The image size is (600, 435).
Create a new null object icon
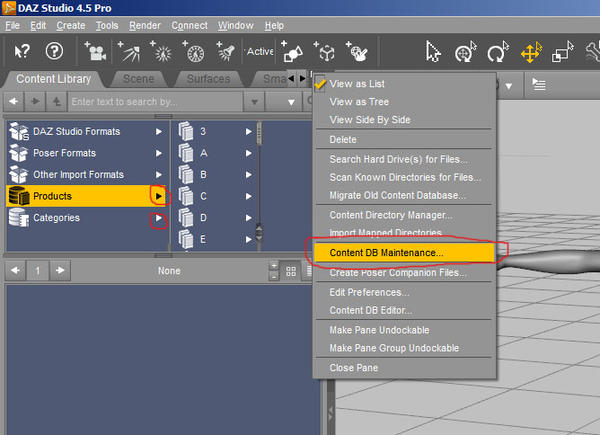click(x=324, y=51)
